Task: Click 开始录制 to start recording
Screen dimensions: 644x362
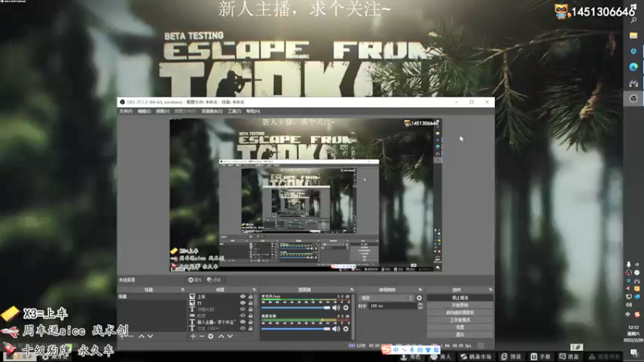Action: coord(460,305)
